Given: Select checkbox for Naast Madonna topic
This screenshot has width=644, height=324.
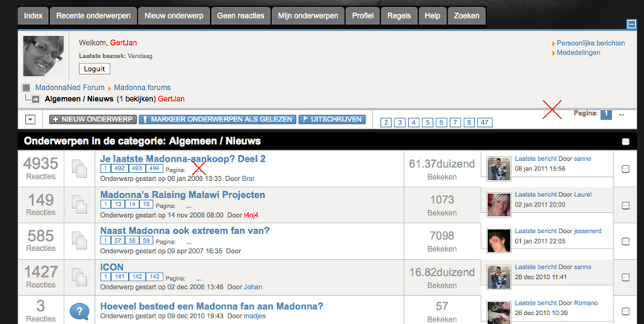Looking at the screenshot, I should pyautogui.click(x=625, y=241).
